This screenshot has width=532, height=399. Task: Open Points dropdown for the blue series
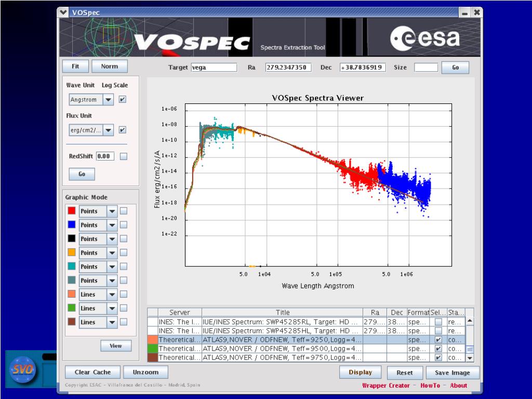tap(98, 225)
